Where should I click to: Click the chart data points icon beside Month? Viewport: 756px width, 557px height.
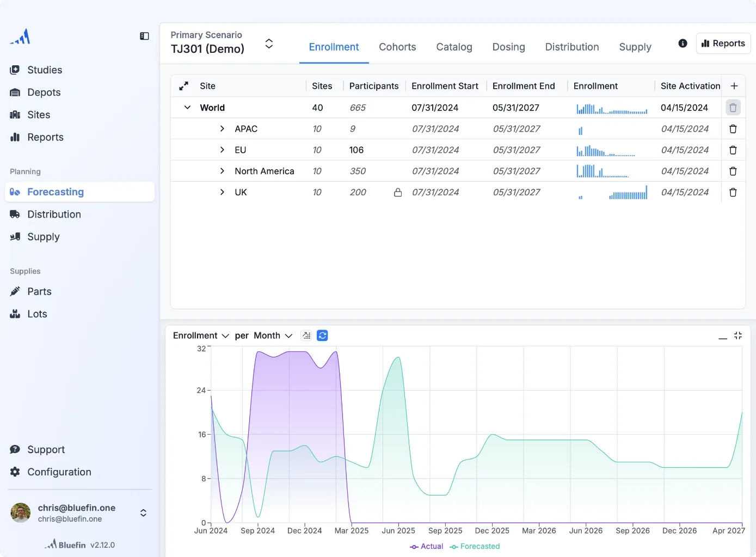pos(306,336)
